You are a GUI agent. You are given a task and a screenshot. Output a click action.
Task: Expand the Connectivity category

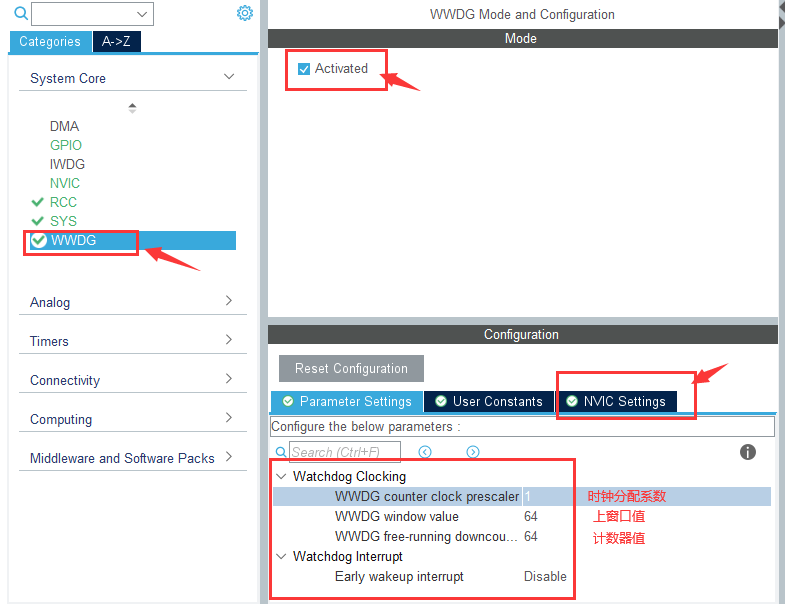(229, 379)
